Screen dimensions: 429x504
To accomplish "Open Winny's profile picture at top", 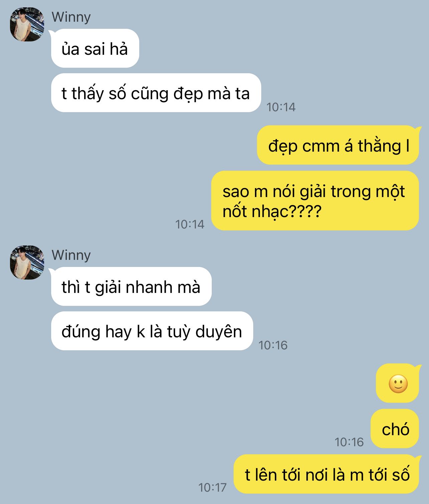I will [27, 24].
